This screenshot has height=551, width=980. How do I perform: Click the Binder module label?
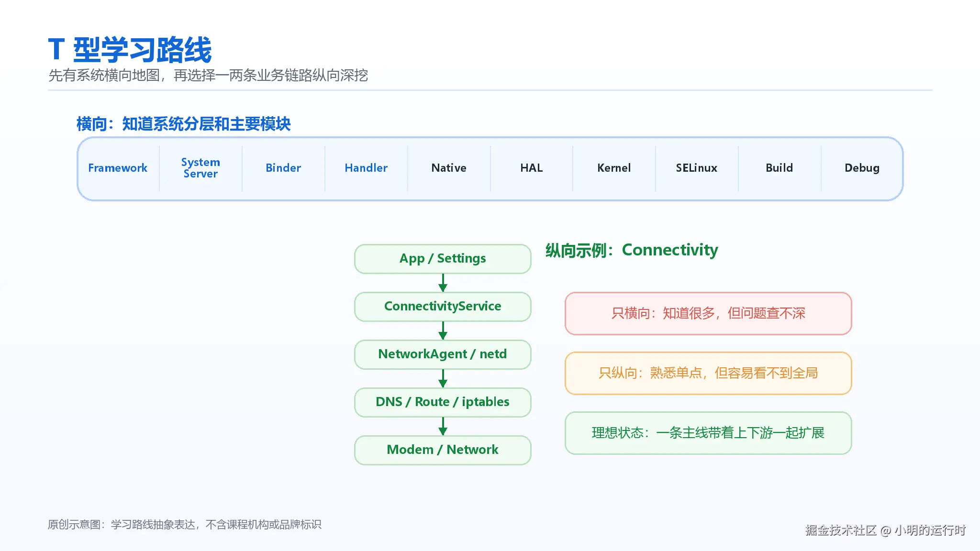point(283,168)
